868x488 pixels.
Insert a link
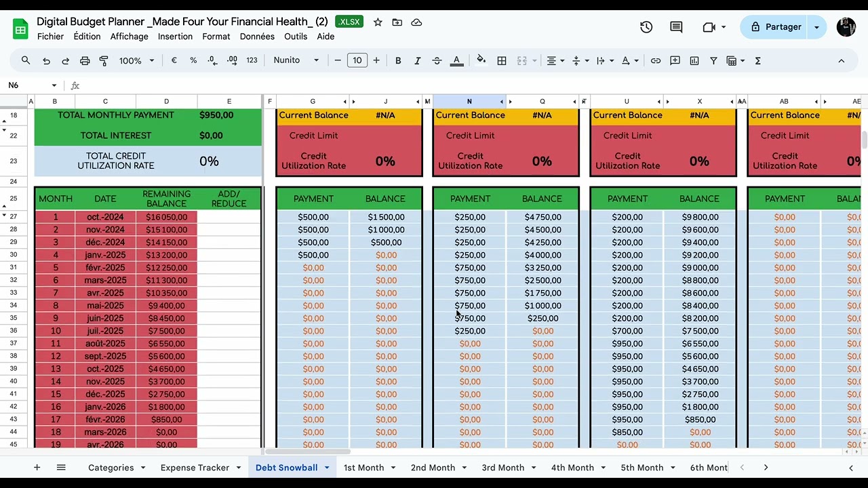tap(656, 60)
